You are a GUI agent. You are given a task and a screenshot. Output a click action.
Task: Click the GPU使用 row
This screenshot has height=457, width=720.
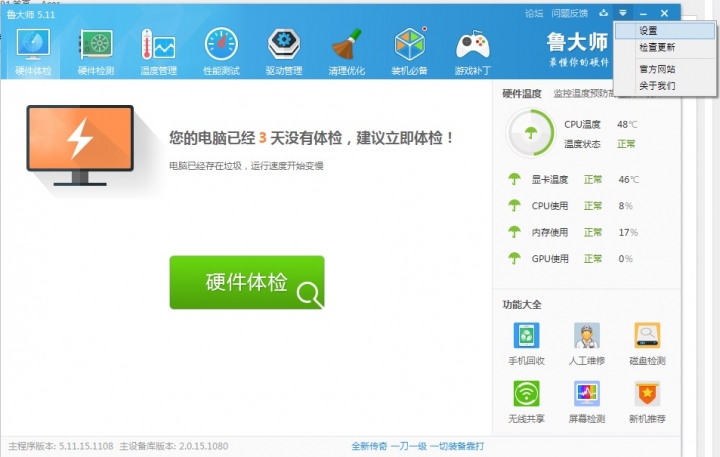[x=570, y=259]
